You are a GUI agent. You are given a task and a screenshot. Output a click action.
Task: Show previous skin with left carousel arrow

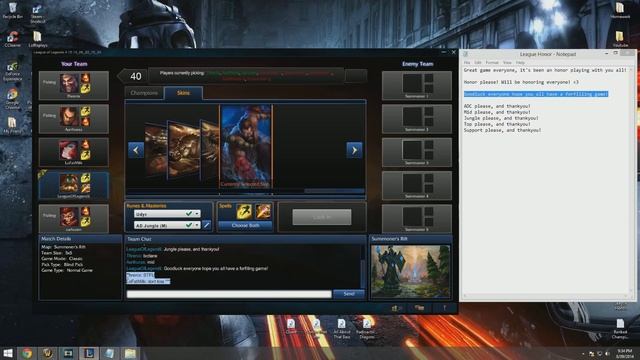tap(136, 150)
